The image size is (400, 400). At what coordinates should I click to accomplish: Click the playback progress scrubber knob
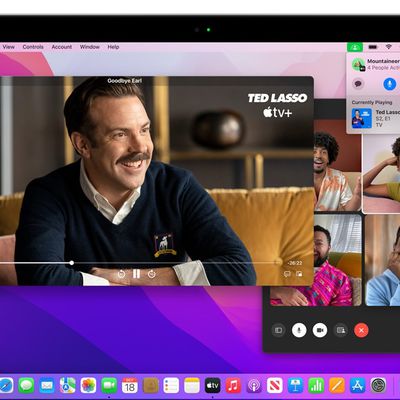click(x=72, y=263)
